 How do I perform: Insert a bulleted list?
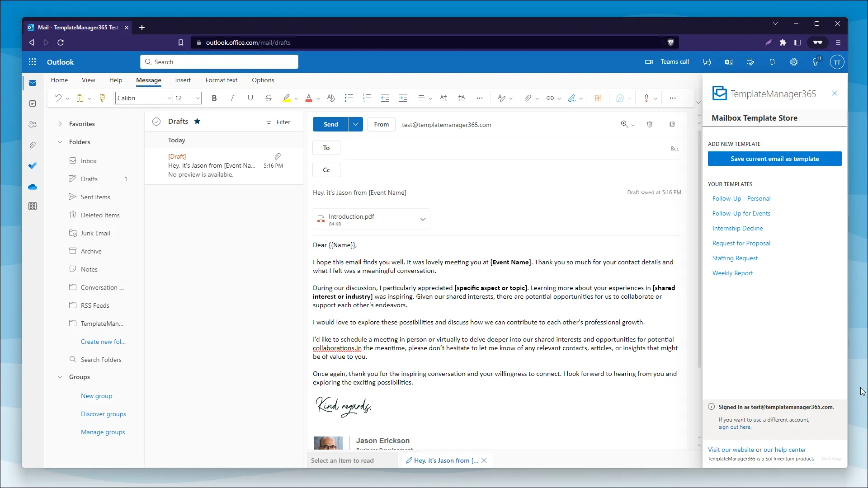click(x=349, y=98)
